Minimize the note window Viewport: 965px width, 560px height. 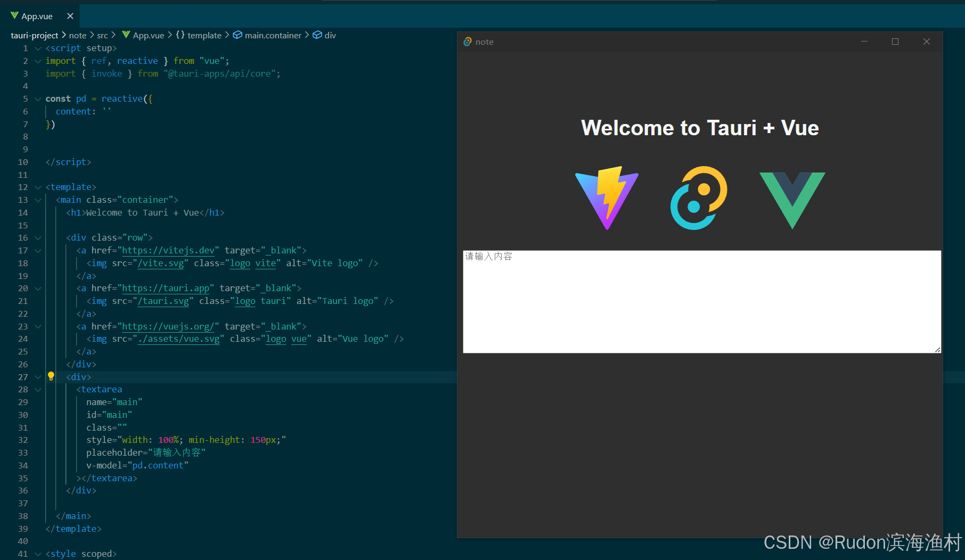tap(864, 42)
